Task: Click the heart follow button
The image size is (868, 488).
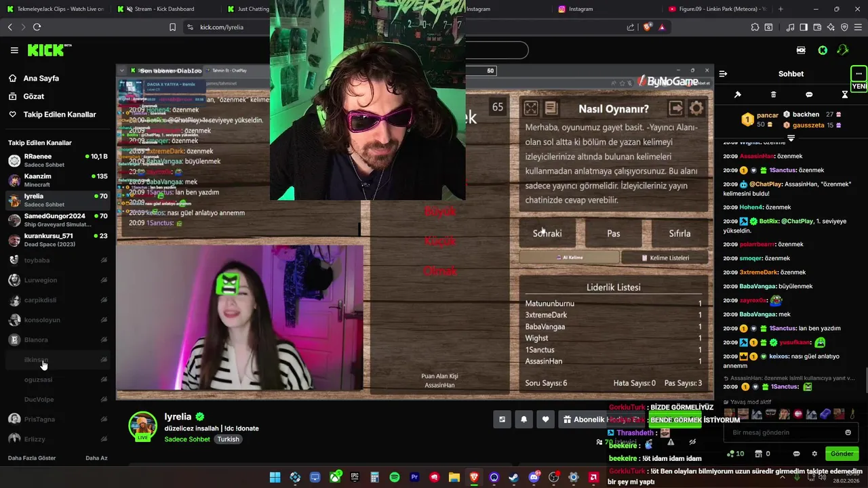Action: pyautogui.click(x=545, y=420)
